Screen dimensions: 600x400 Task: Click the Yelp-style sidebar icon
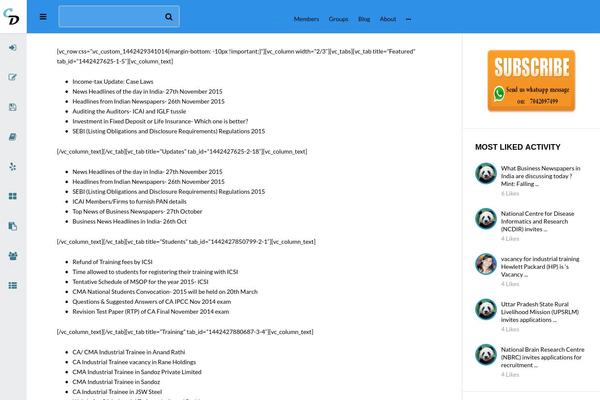pyautogui.click(x=13, y=167)
